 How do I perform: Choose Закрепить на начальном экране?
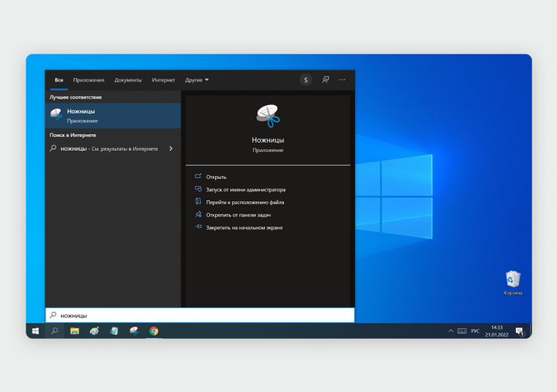pos(244,228)
